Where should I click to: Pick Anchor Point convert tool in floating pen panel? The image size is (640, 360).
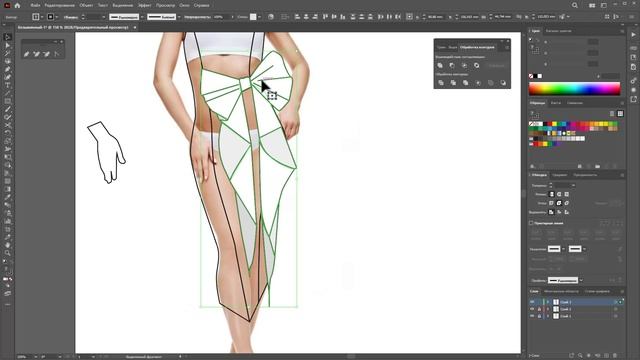tap(57, 54)
